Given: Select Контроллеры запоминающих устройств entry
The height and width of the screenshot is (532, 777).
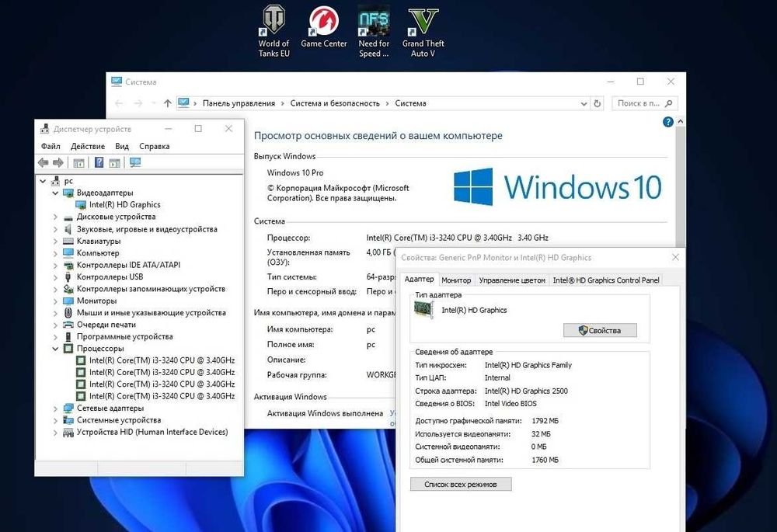Looking at the screenshot, I should [x=151, y=289].
